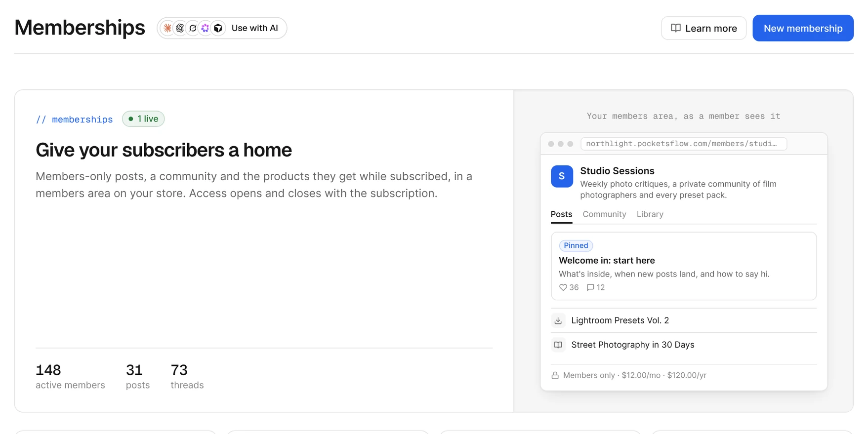
Task: Open the Learn more button
Action: pos(703,28)
